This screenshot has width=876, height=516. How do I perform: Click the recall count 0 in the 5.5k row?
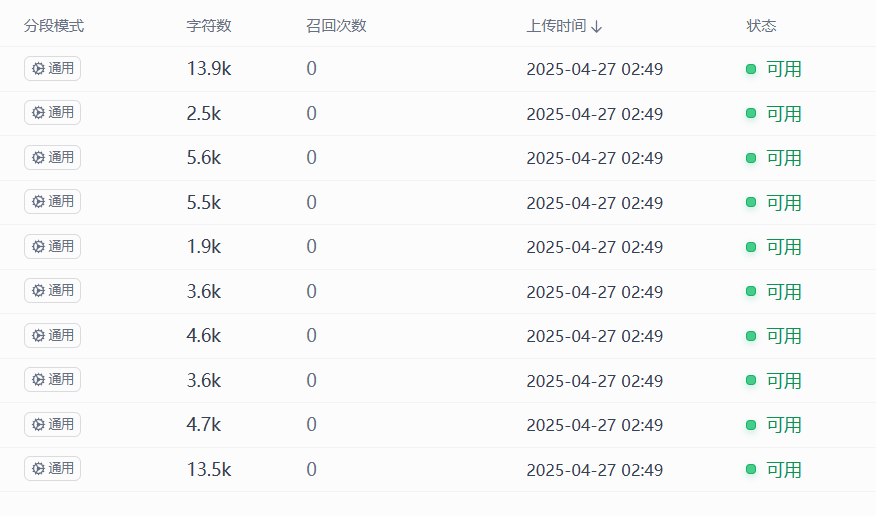coord(312,202)
